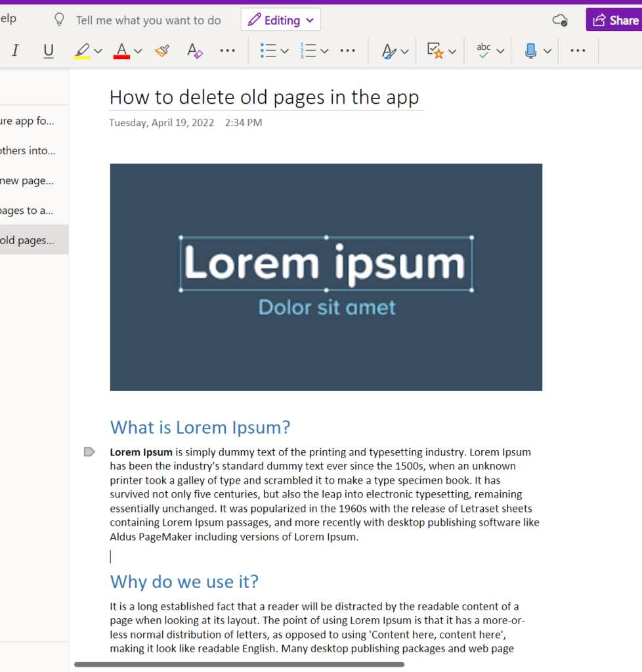The width and height of the screenshot is (642, 672).
Task: Open page ending 'ure app fo...'
Action: (34, 121)
